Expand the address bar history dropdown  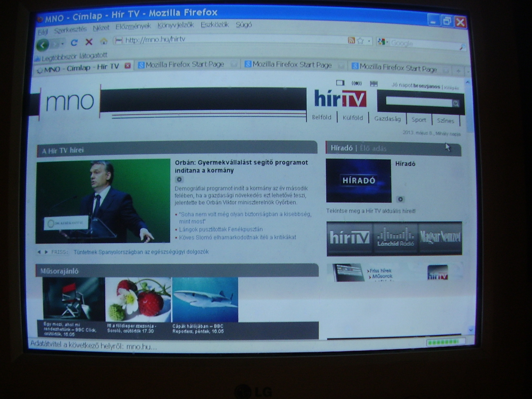(369, 41)
